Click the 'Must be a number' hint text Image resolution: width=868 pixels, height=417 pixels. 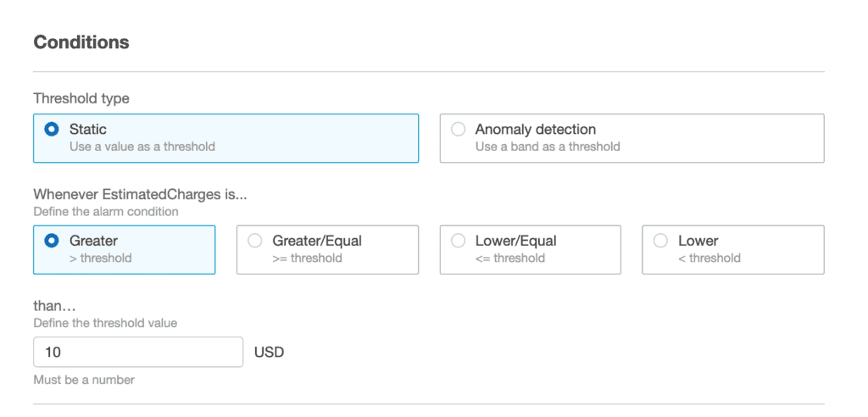pyautogui.click(x=84, y=380)
